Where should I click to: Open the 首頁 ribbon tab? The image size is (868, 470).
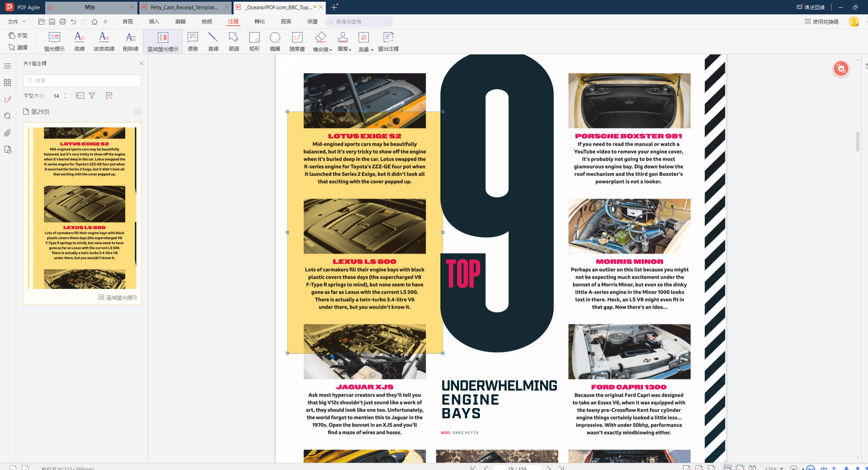tap(128, 22)
